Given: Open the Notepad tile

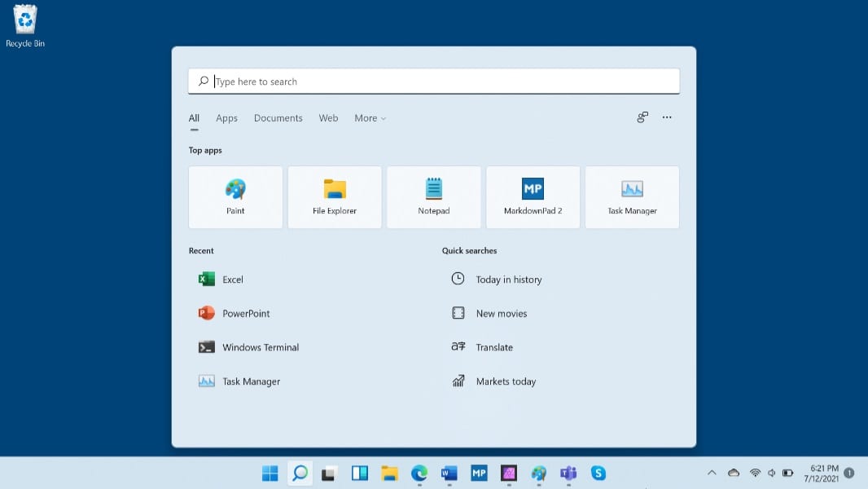Looking at the screenshot, I should (433, 197).
